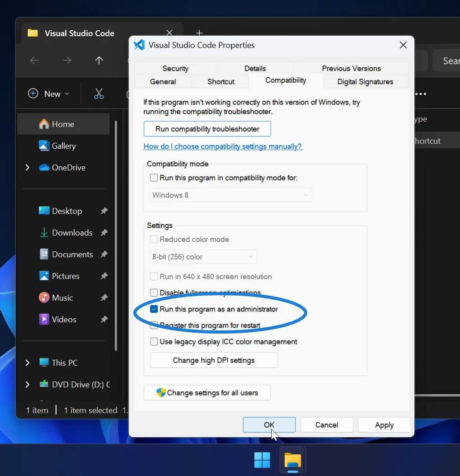Open 'How do I choose compatibility settings manually?' link
The height and width of the screenshot is (476, 460).
coord(223,146)
